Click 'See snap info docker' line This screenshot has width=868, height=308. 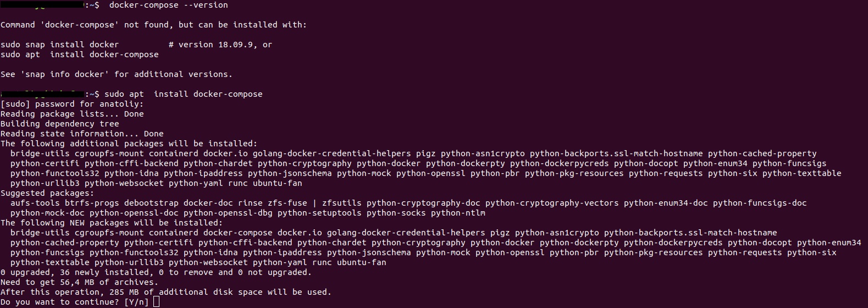[x=117, y=74]
